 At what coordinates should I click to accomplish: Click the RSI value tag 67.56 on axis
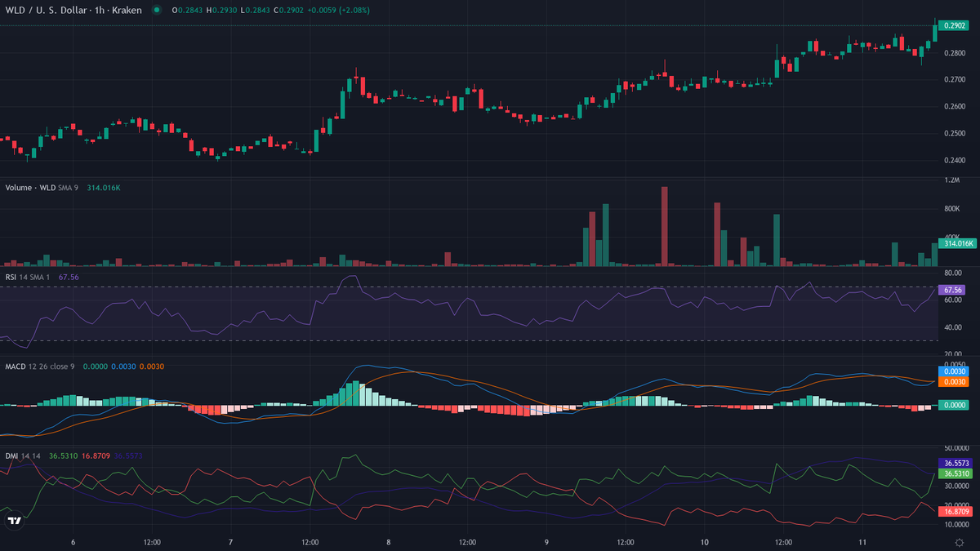coord(951,290)
